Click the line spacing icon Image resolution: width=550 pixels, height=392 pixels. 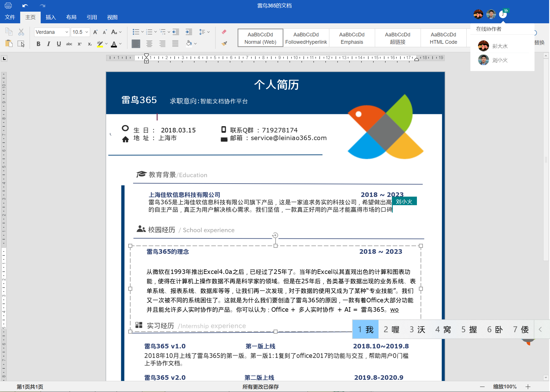[x=202, y=32]
